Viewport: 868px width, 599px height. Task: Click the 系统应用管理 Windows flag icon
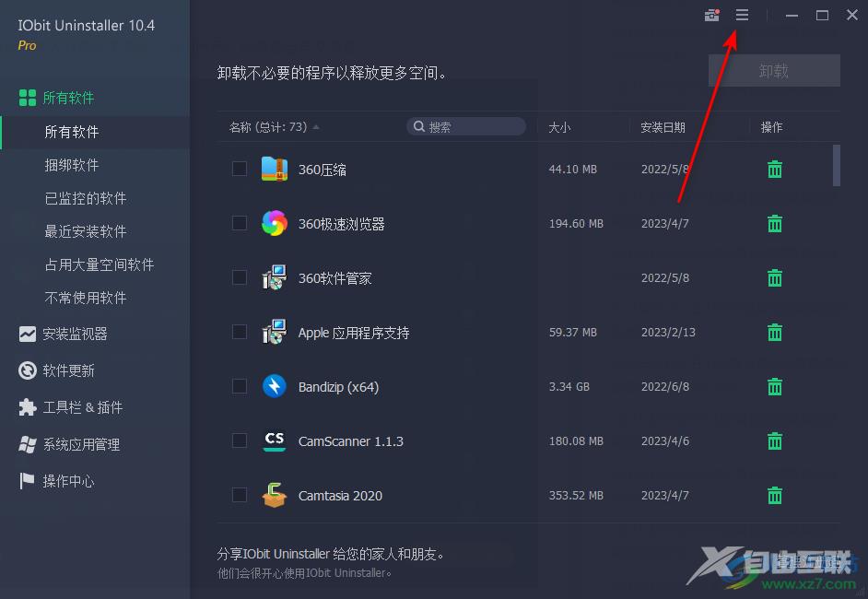point(27,444)
